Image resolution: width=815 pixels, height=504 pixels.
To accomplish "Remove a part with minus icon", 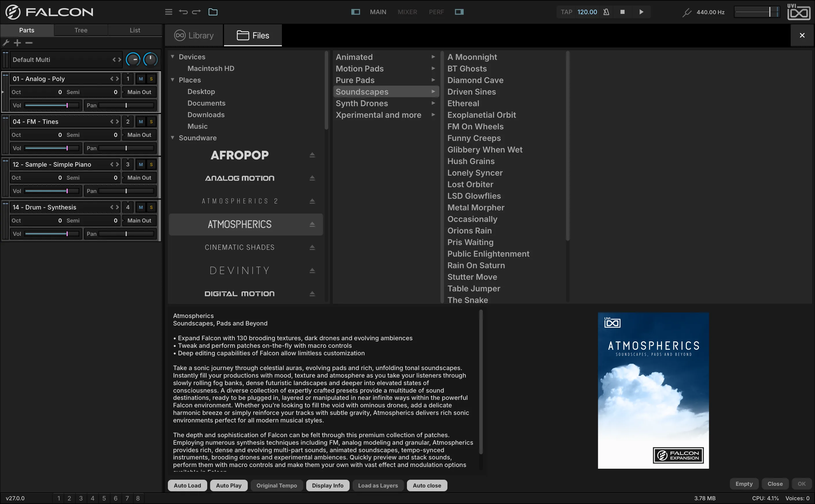I will (29, 43).
